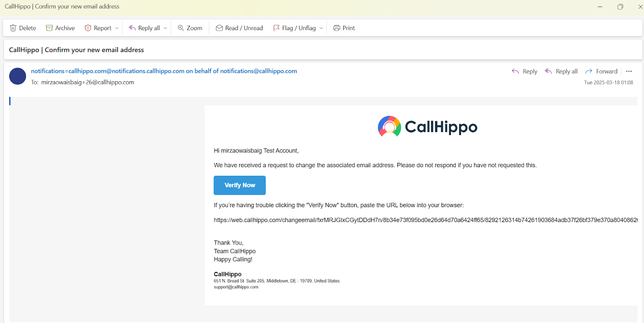Click Reply all in the toolbar
The image size is (644, 323).
(x=144, y=28)
